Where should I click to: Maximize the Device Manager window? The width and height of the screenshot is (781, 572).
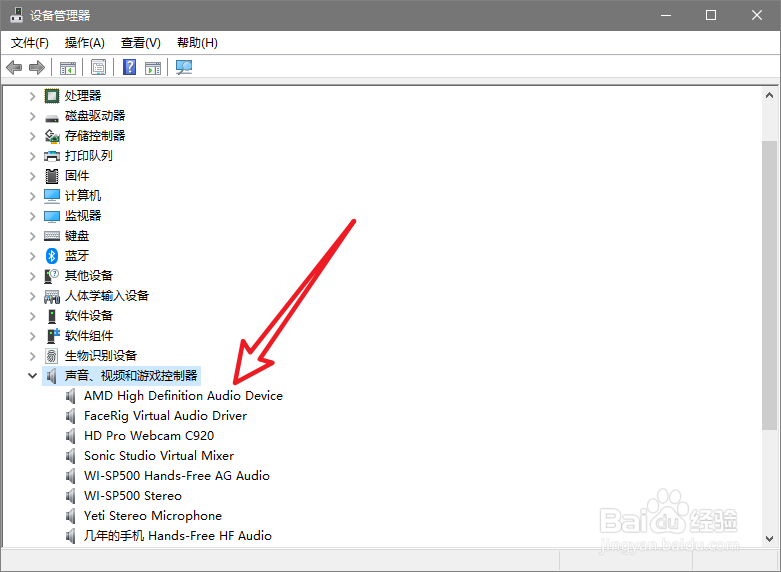pos(711,15)
